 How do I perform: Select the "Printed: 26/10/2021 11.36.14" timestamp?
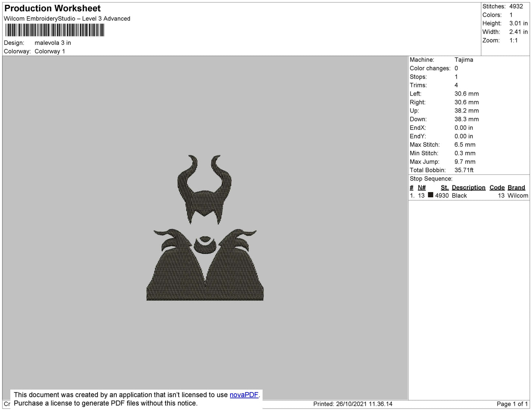(x=353, y=404)
